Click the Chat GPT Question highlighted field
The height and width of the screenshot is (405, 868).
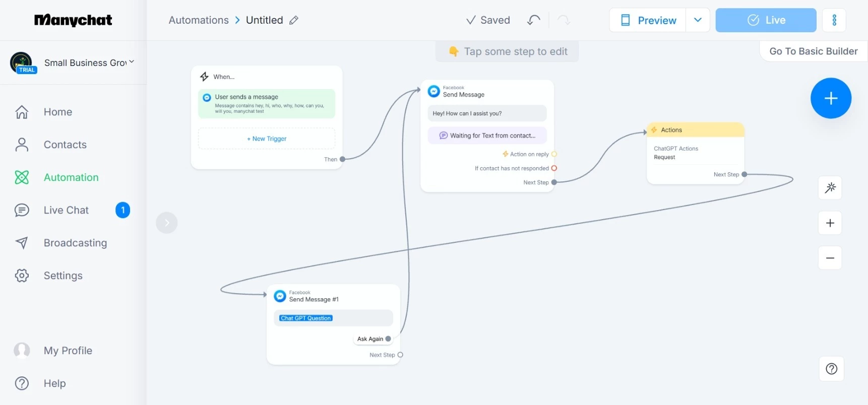(306, 318)
